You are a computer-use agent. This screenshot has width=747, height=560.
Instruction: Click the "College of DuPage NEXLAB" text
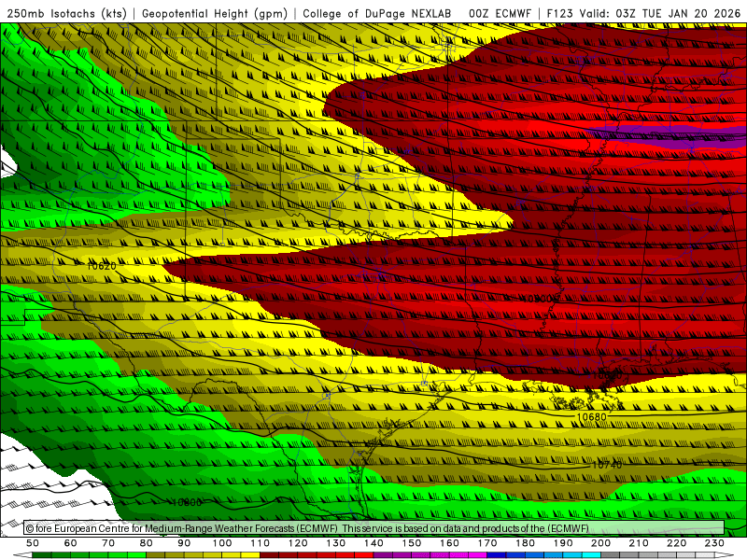pos(377,14)
